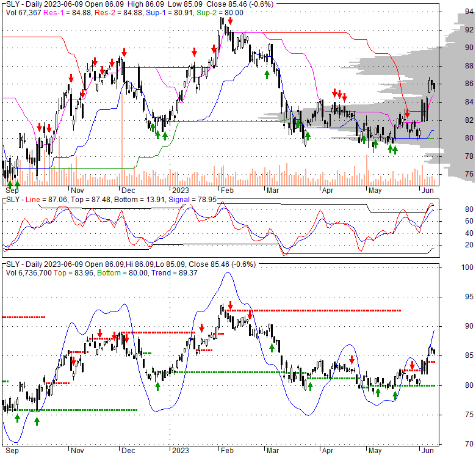Screen dimensions: 476x455
Task: Click the Bottom = 80.00 legend in bottom chart
Action: tap(123, 273)
